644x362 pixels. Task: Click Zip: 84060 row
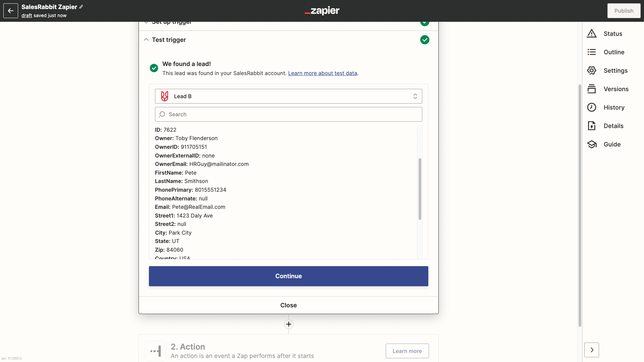click(x=169, y=250)
